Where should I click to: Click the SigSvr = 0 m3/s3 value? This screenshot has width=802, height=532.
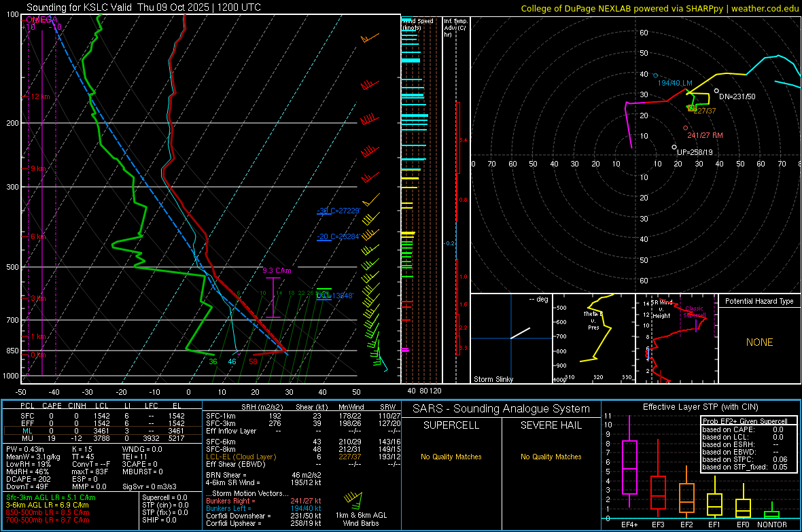click(x=150, y=486)
